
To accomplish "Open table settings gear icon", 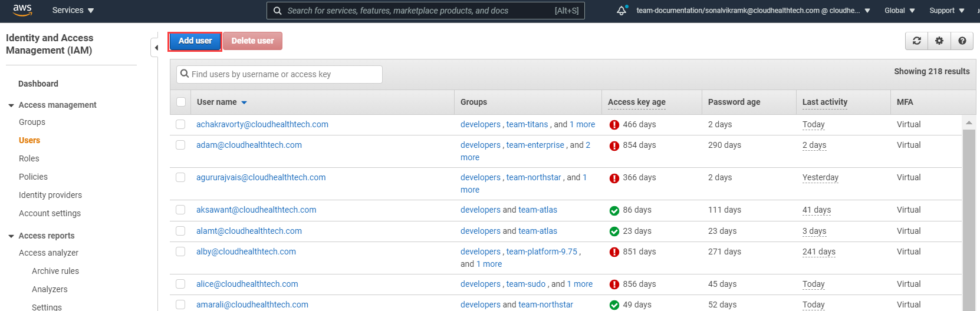I will click(939, 41).
